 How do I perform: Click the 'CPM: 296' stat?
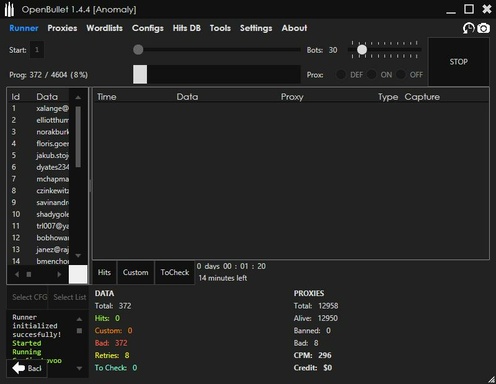312,355
